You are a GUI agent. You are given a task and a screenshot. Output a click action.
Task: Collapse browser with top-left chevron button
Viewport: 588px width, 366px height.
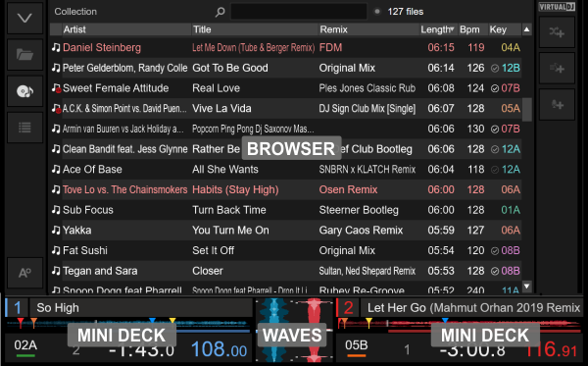coord(24,18)
